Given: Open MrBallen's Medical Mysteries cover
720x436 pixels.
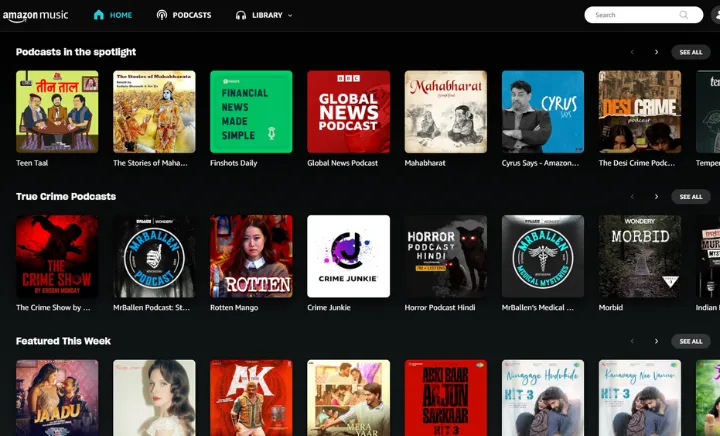Looking at the screenshot, I should [543, 256].
